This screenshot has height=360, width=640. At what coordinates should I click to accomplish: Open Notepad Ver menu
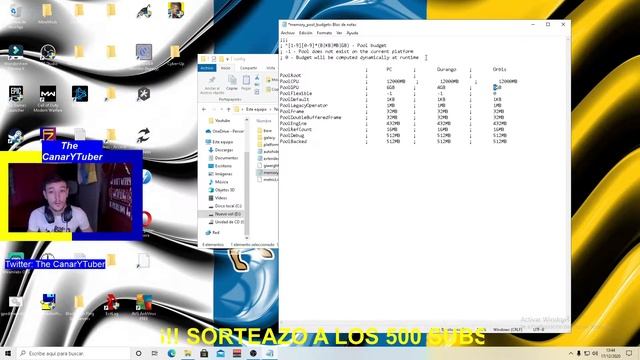[339, 33]
